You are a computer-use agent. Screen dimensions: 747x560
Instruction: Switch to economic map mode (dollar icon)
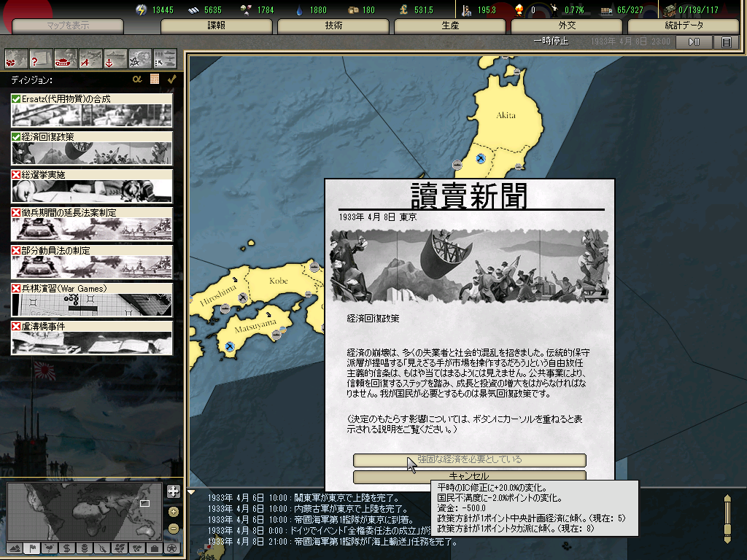[x=67, y=548]
